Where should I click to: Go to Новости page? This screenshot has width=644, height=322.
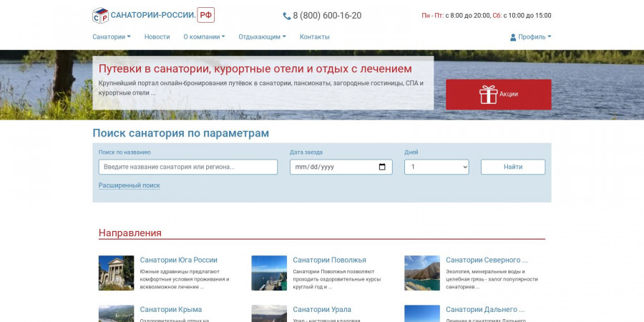click(157, 36)
